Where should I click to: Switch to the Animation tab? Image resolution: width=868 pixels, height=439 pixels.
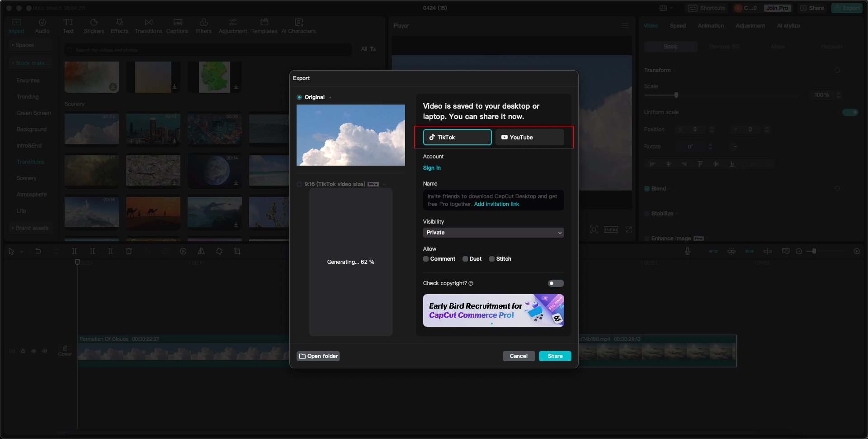[x=711, y=26]
